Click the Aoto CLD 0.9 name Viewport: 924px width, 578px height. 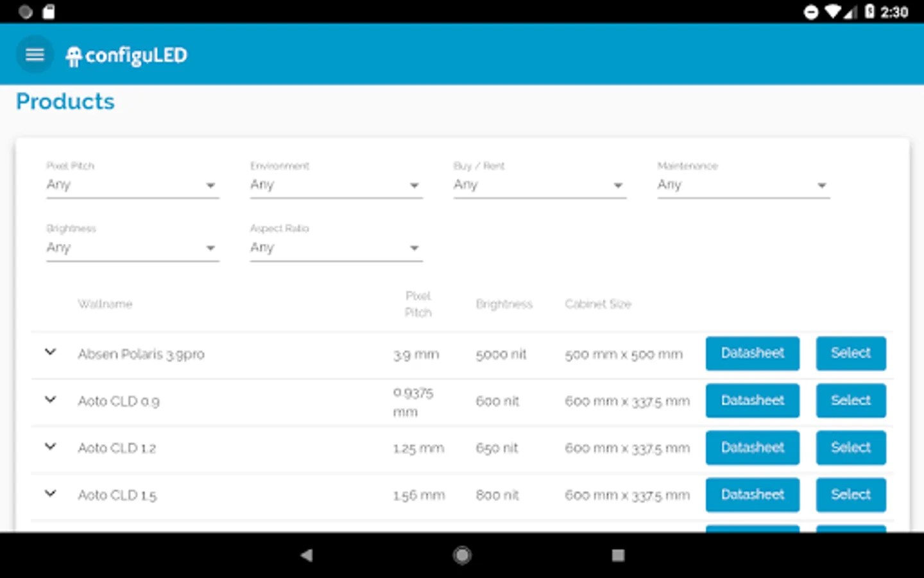pyautogui.click(x=119, y=401)
